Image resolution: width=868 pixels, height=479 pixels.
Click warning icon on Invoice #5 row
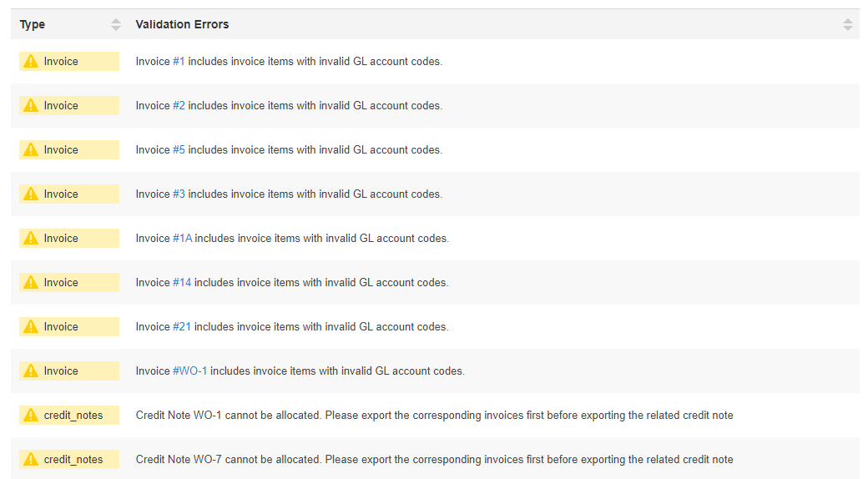tap(31, 149)
